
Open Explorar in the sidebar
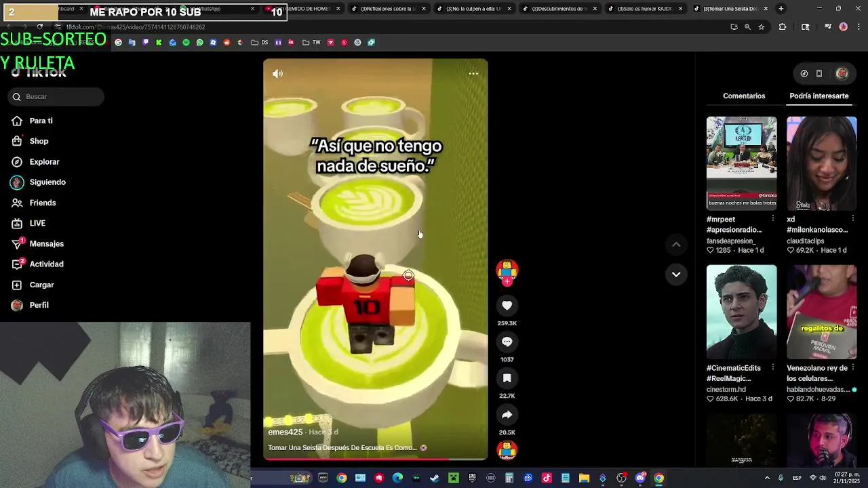44,162
